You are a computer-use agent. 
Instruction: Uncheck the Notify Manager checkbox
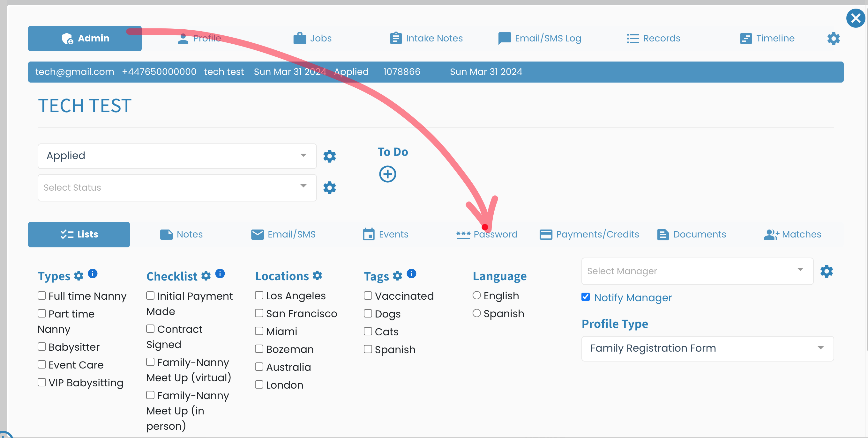click(x=586, y=297)
